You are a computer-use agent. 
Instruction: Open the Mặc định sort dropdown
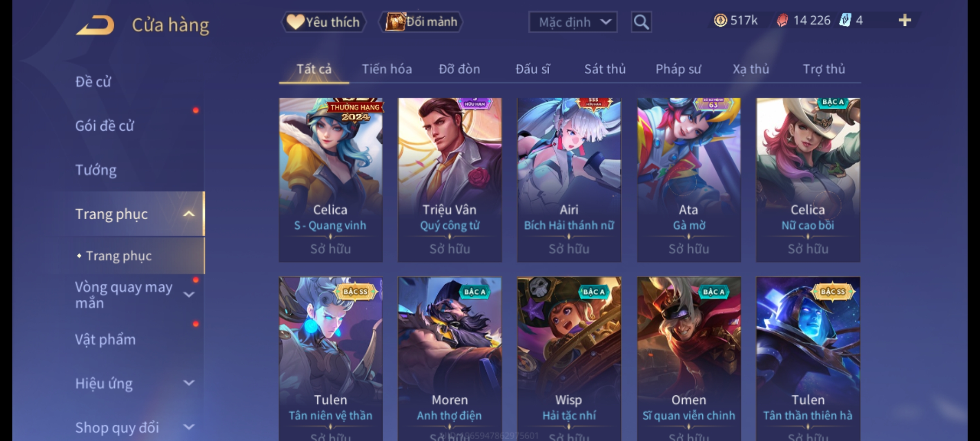(x=572, y=22)
